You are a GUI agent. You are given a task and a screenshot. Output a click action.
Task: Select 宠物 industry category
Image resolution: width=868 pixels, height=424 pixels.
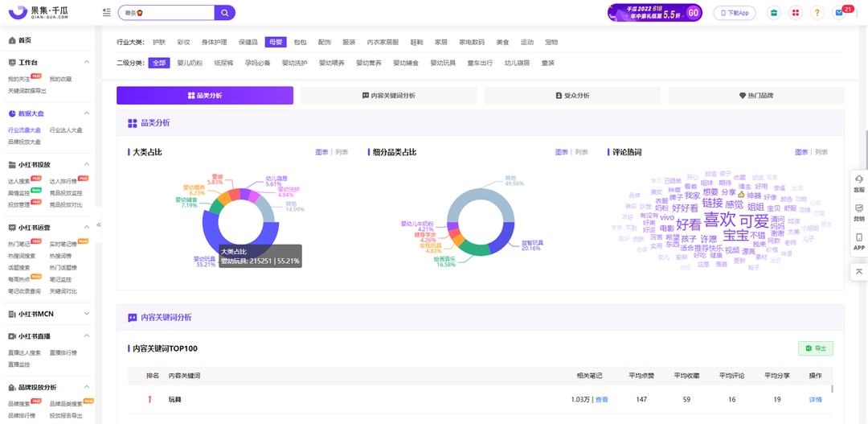(551, 42)
